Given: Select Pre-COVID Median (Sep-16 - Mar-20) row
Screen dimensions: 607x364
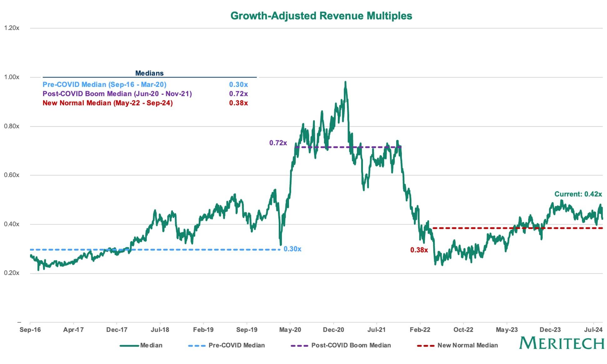Looking at the screenshot, I should [145, 84].
